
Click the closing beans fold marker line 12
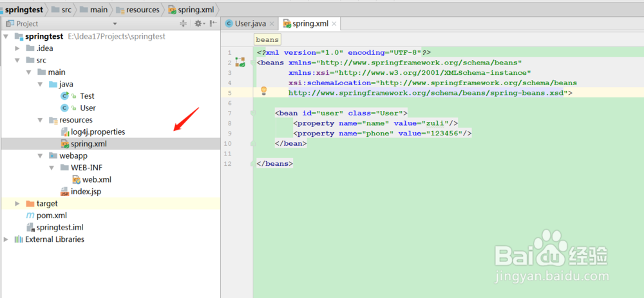(x=253, y=164)
